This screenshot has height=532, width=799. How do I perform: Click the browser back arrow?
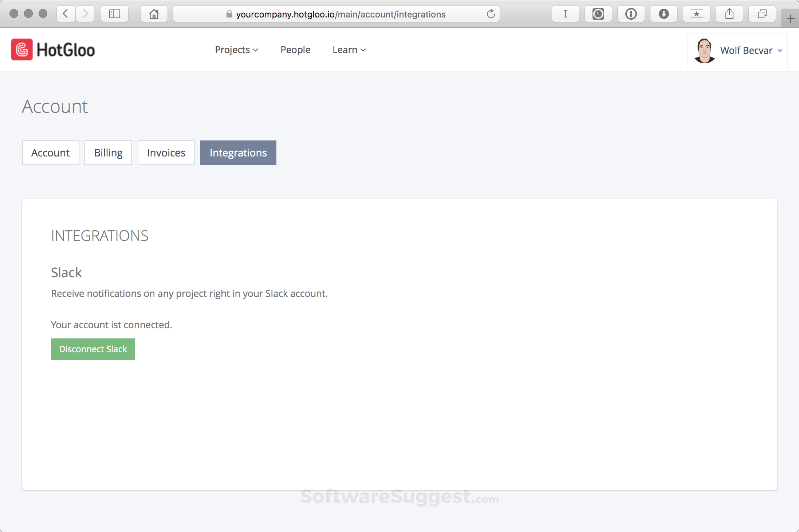(66, 14)
